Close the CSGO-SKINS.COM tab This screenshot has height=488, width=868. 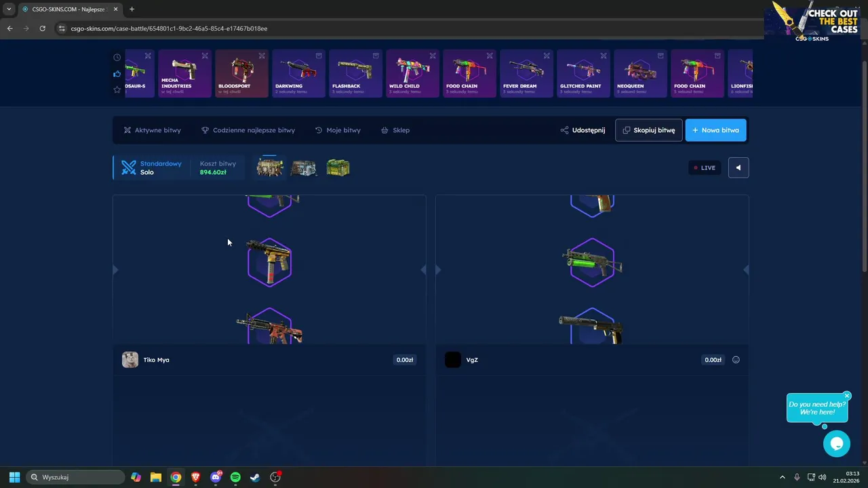[x=115, y=9]
